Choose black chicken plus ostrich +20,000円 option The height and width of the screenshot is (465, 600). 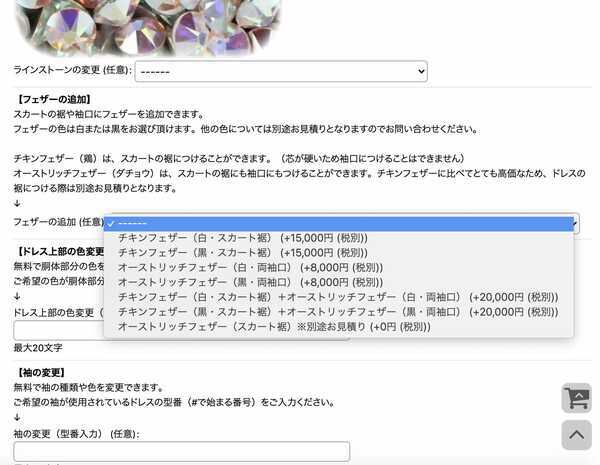pyautogui.click(x=339, y=312)
